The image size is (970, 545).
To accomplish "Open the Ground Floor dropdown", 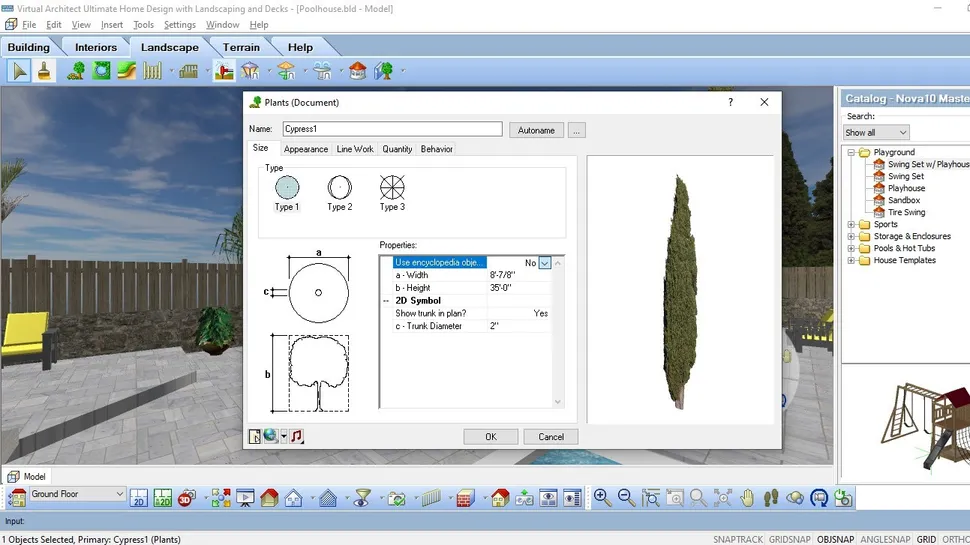I will pyautogui.click(x=119, y=494).
